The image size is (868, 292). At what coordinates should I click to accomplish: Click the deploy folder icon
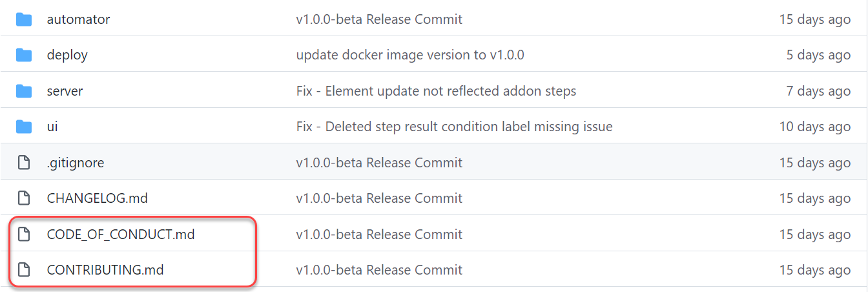pyautogui.click(x=24, y=55)
